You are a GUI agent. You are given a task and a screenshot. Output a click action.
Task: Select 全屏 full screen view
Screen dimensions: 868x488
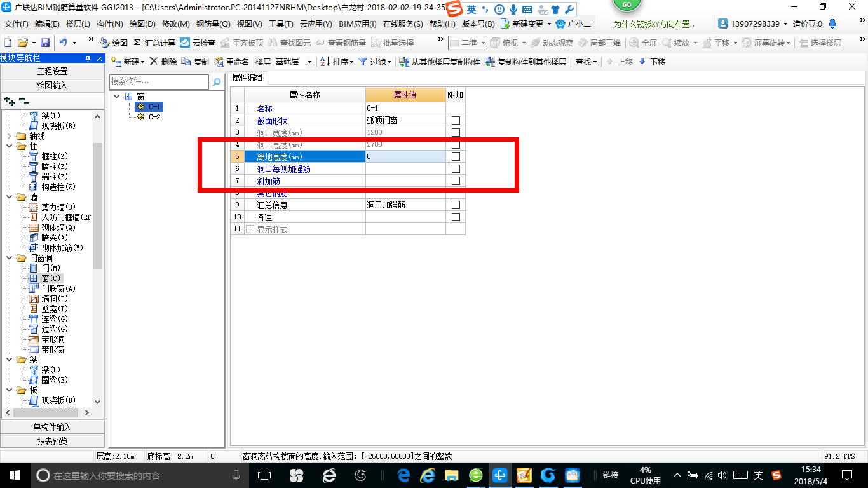tap(643, 43)
